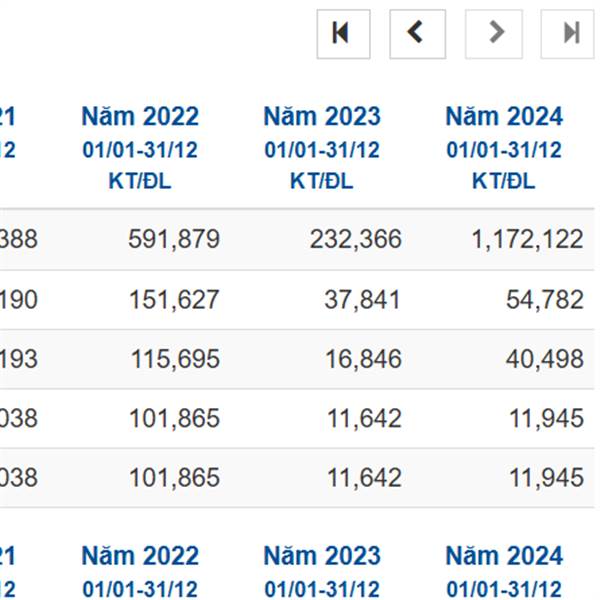The image size is (600, 600).
Task: Click the 232,366 value for 2023
Action: 356,239
